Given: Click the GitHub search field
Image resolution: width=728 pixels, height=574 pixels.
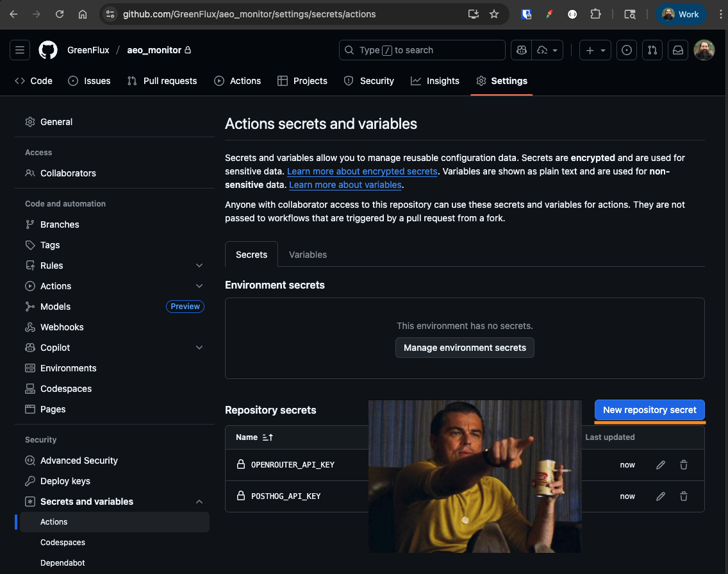Looking at the screenshot, I should click(422, 49).
